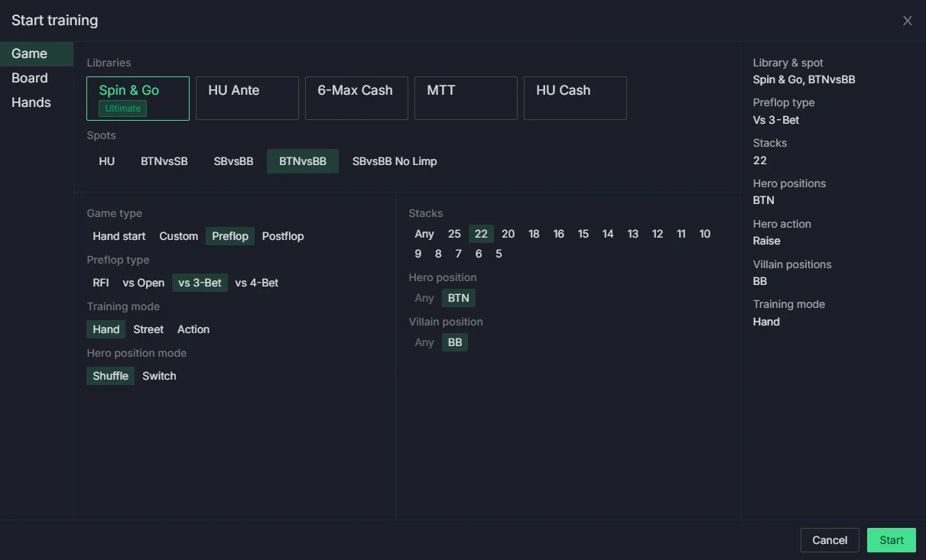The height and width of the screenshot is (560, 926).
Task: Choose the HU spot
Action: (x=107, y=161)
